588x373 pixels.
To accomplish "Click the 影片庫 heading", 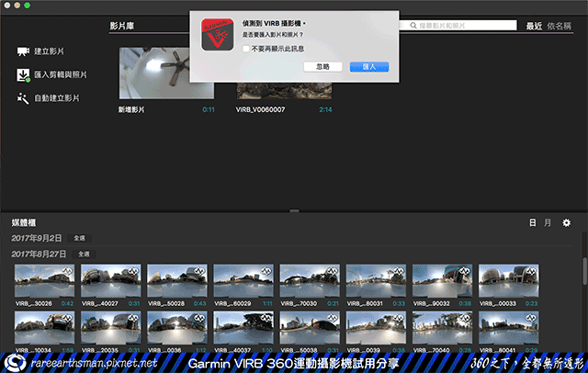I will point(122,26).
